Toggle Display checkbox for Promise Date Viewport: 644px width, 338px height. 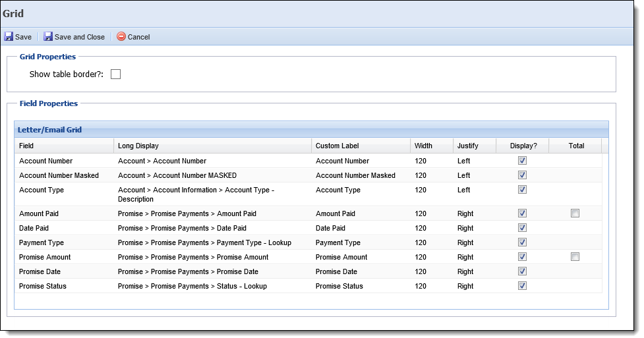tap(523, 271)
